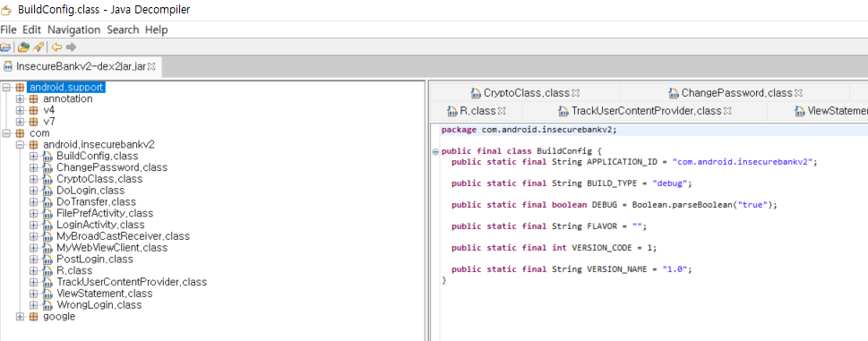Click the android.support package icon
Image resolution: width=868 pixels, height=341 pixels.
(20, 88)
